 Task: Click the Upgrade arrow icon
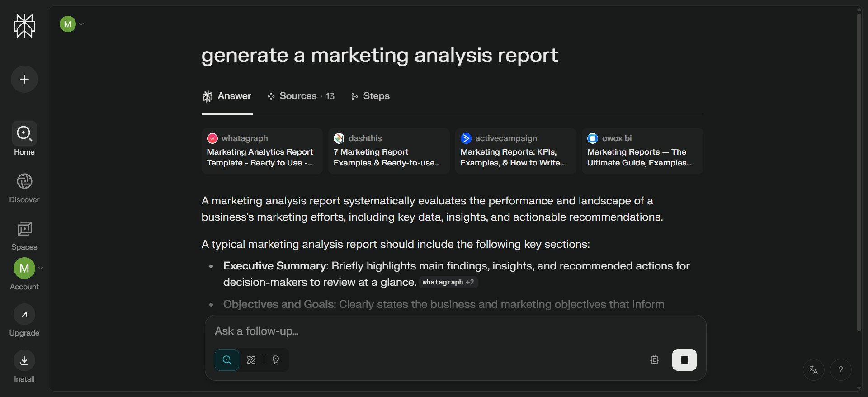coord(24,314)
